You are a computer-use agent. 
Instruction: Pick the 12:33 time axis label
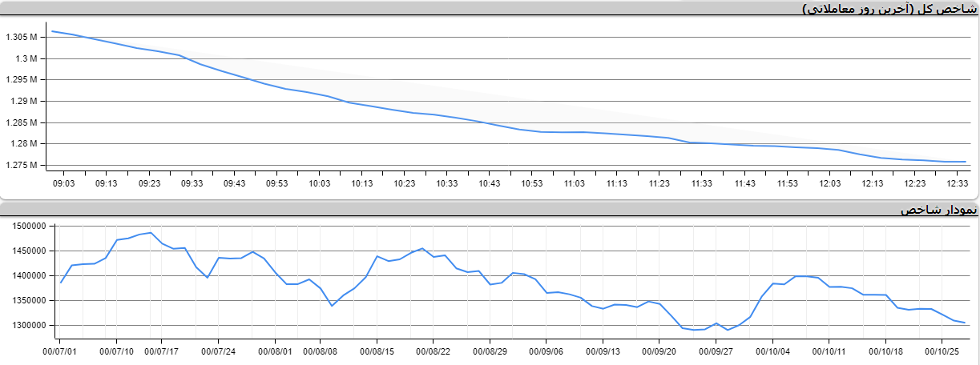[x=957, y=183]
